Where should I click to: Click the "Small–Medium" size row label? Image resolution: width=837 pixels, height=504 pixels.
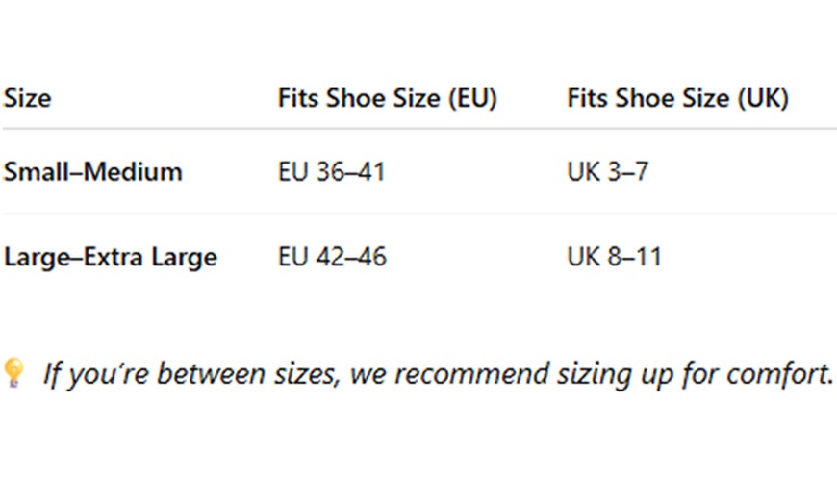(x=92, y=172)
